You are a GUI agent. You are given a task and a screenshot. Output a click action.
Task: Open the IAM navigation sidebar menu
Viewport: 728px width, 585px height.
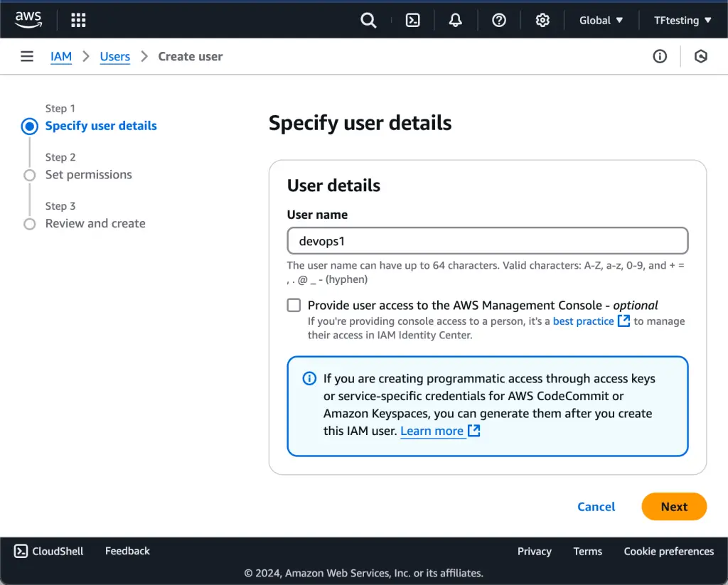(x=26, y=56)
